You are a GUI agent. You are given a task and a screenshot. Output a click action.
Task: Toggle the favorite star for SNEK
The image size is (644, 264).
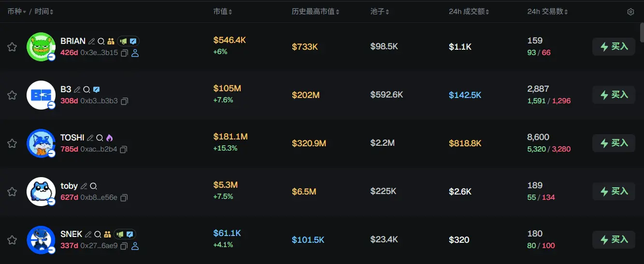[x=12, y=240]
